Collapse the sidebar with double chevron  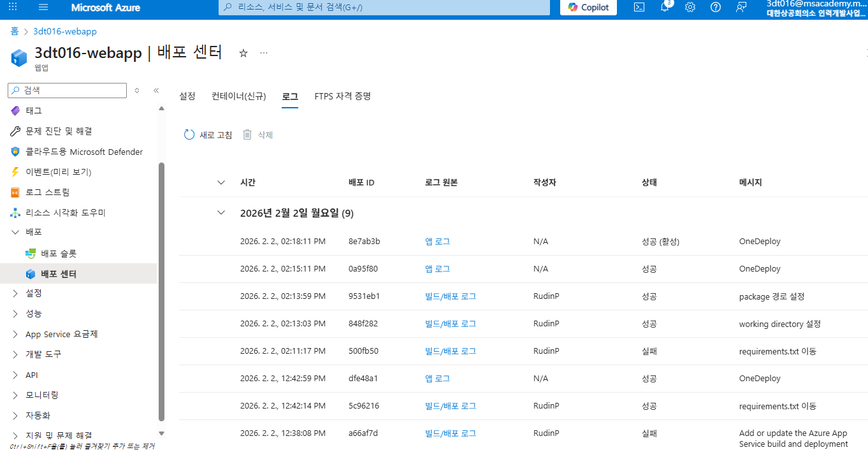[x=156, y=91]
